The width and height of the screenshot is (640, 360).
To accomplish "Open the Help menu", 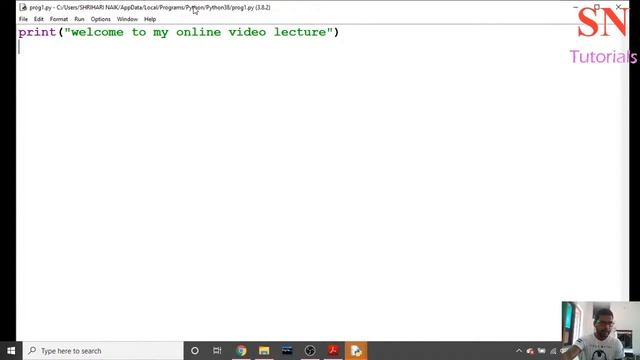I will pos(150,19).
